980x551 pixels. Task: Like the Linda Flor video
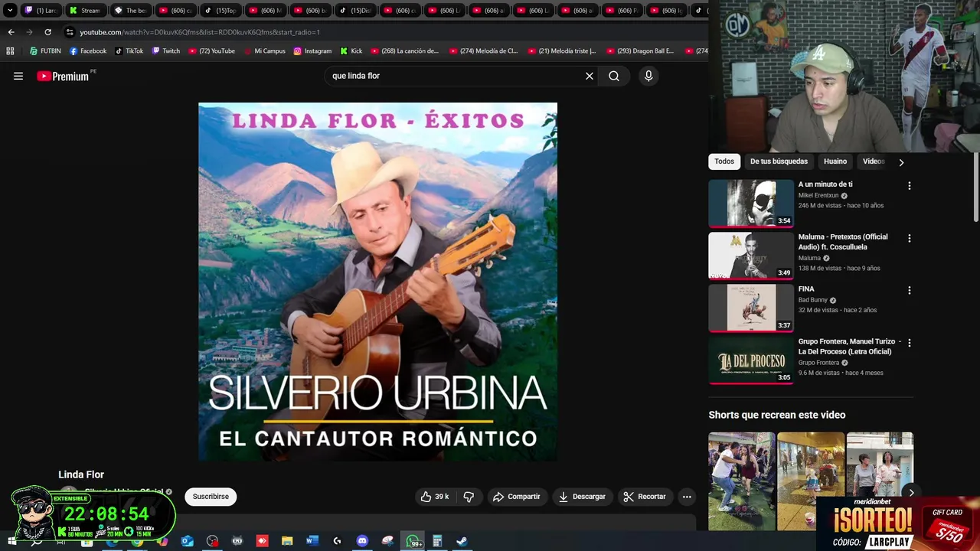tap(435, 497)
